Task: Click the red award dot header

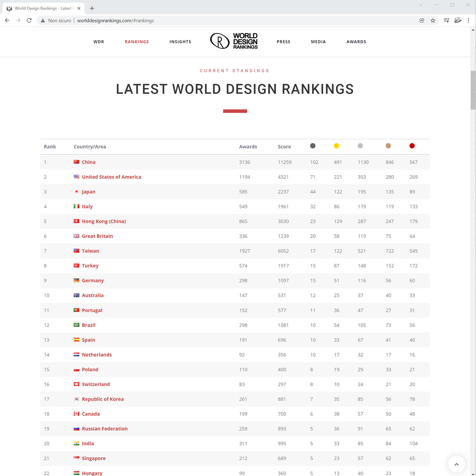Action: pos(412,146)
